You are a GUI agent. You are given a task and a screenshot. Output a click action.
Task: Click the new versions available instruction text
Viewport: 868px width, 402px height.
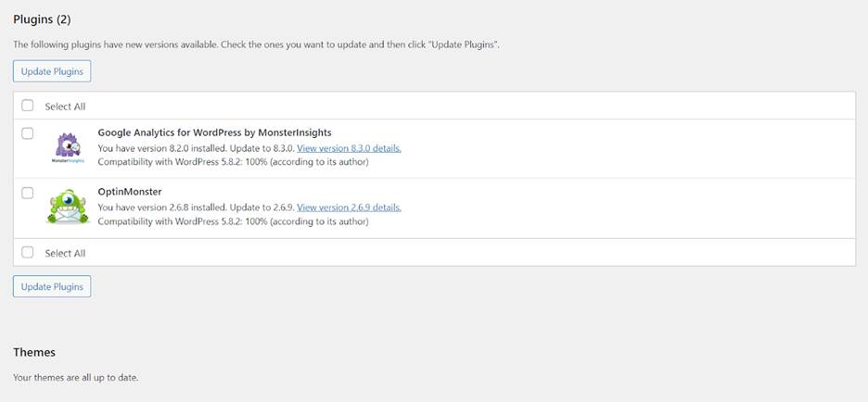(256, 44)
